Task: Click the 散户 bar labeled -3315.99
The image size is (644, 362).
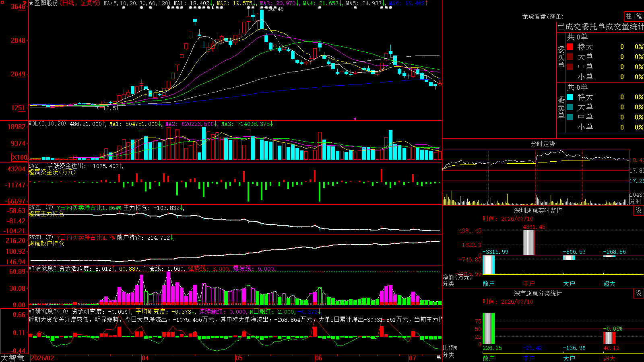Action: tap(489, 265)
